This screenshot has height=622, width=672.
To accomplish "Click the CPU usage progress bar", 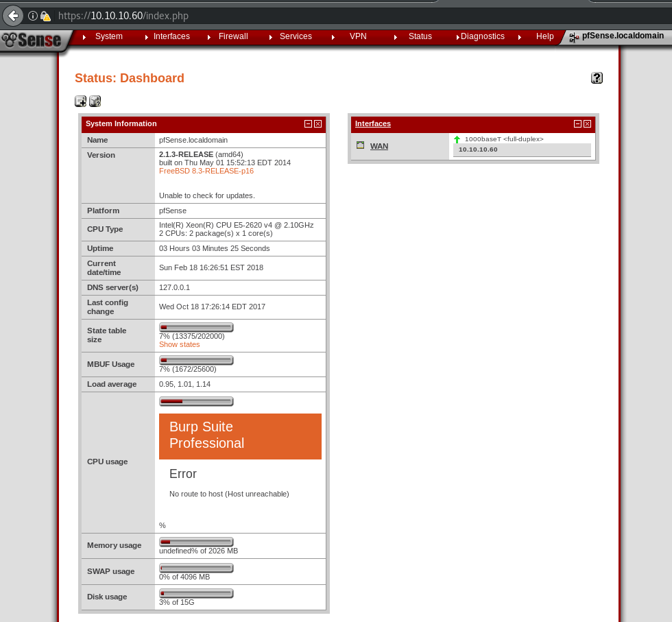I will pos(196,402).
